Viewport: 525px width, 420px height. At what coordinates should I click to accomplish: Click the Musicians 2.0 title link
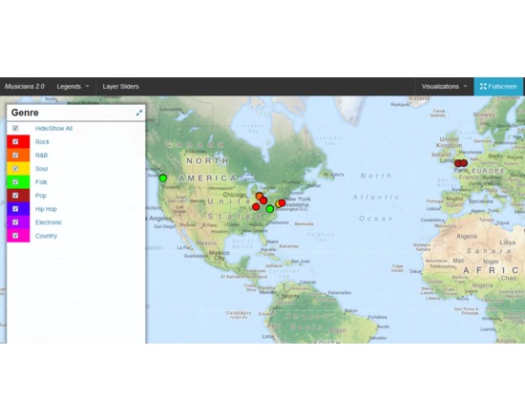25,87
